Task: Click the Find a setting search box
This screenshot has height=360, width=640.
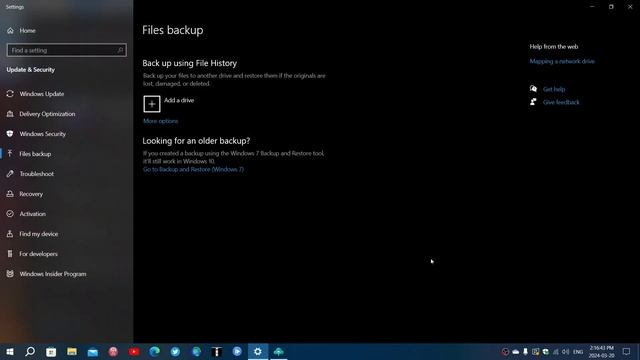Action: tap(67, 50)
